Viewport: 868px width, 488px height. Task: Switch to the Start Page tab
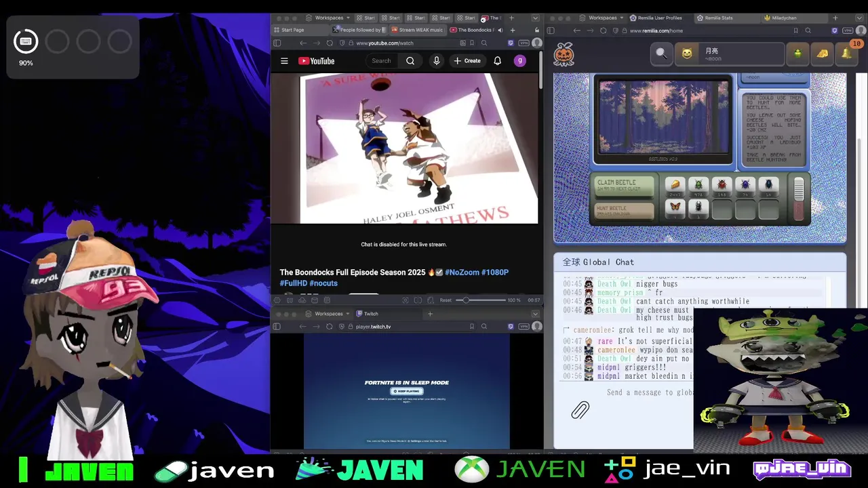(x=300, y=30)
